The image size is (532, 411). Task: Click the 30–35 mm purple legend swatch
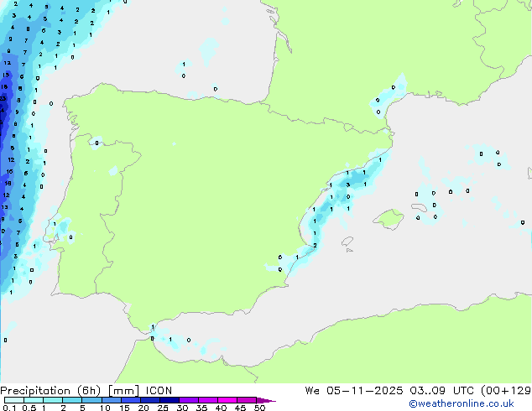(189, 400)
